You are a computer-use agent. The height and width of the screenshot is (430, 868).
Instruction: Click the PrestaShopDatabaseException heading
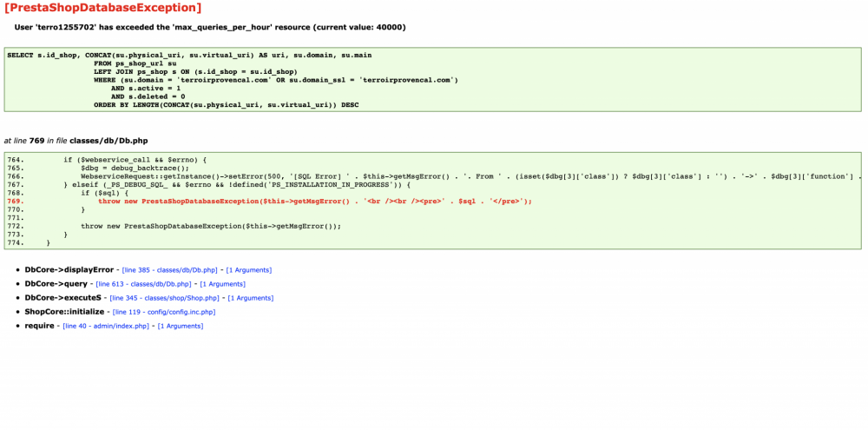pyautogui.click(x=103, y=8)
